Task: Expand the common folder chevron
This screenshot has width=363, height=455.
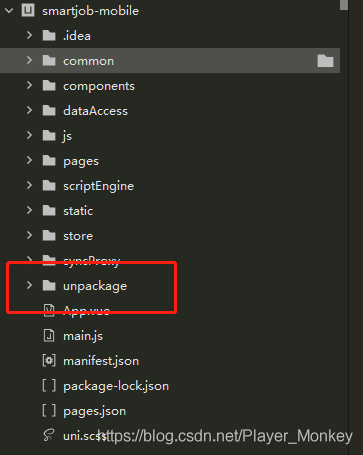Action: click(x=29, y=60)
